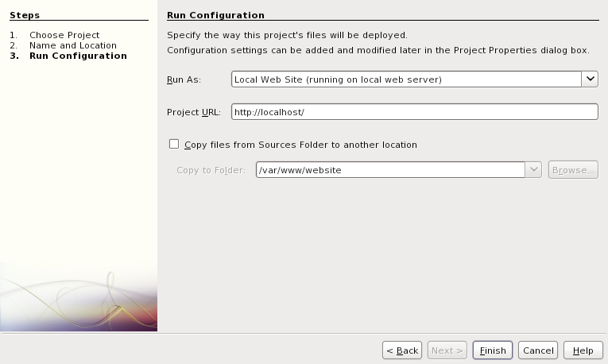Open Help for this wizard

pos(583,350)
